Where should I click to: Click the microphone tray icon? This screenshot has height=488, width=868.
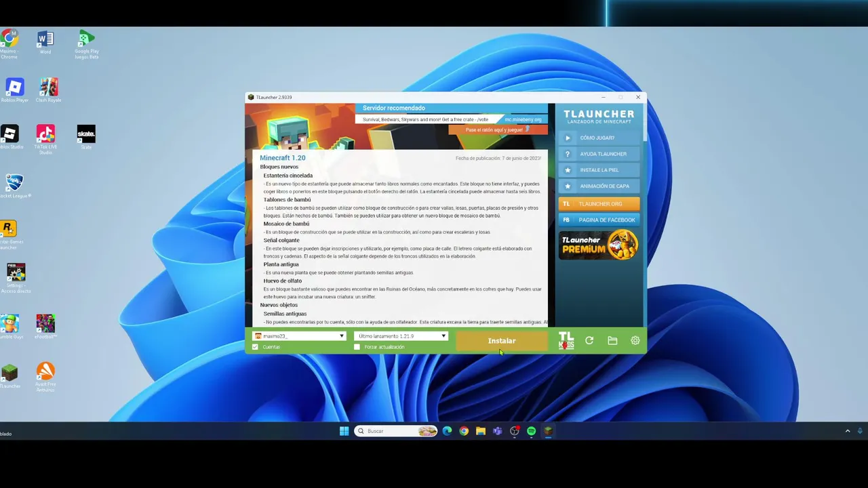coord(860,431)
